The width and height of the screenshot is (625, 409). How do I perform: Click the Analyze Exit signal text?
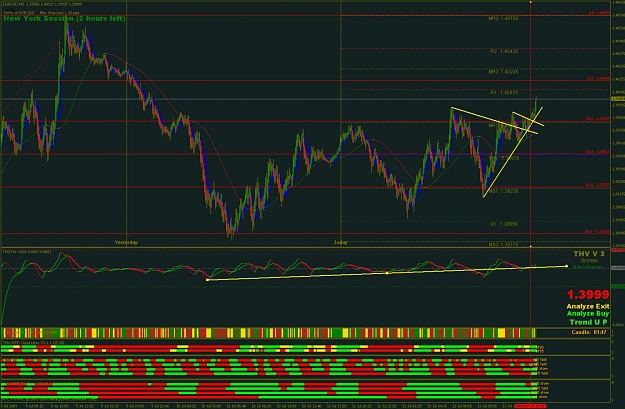coord(588,307)
